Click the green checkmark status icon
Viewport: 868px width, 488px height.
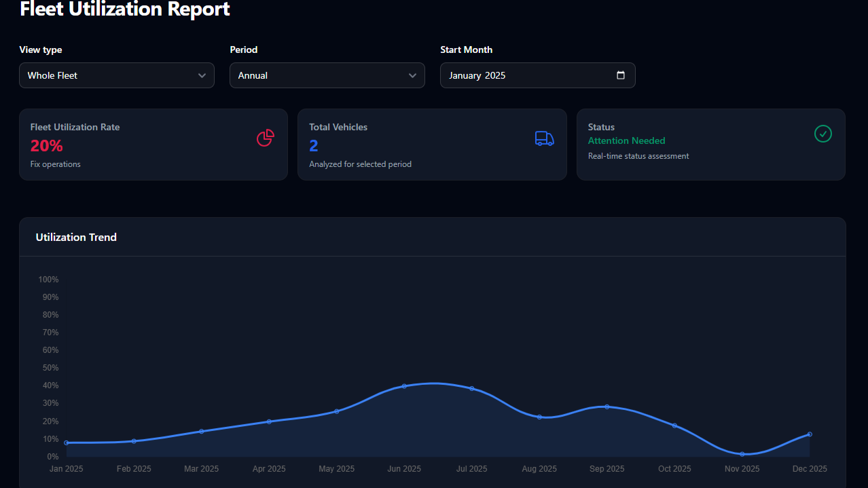coord(822,134)
